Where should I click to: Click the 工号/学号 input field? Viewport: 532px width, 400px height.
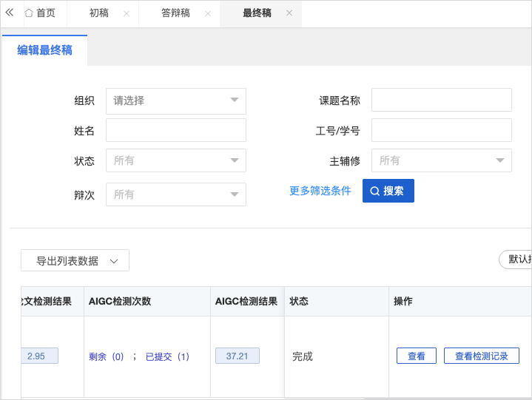(442, 130)
